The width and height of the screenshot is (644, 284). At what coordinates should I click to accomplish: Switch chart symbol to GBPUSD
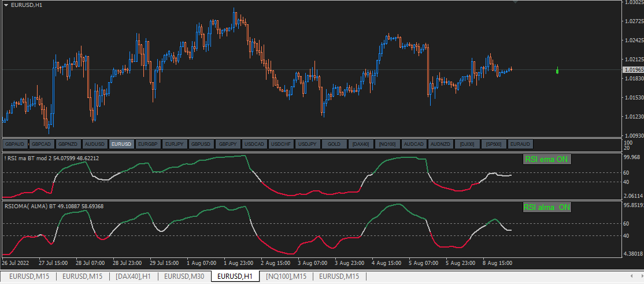tap(201, 144)
